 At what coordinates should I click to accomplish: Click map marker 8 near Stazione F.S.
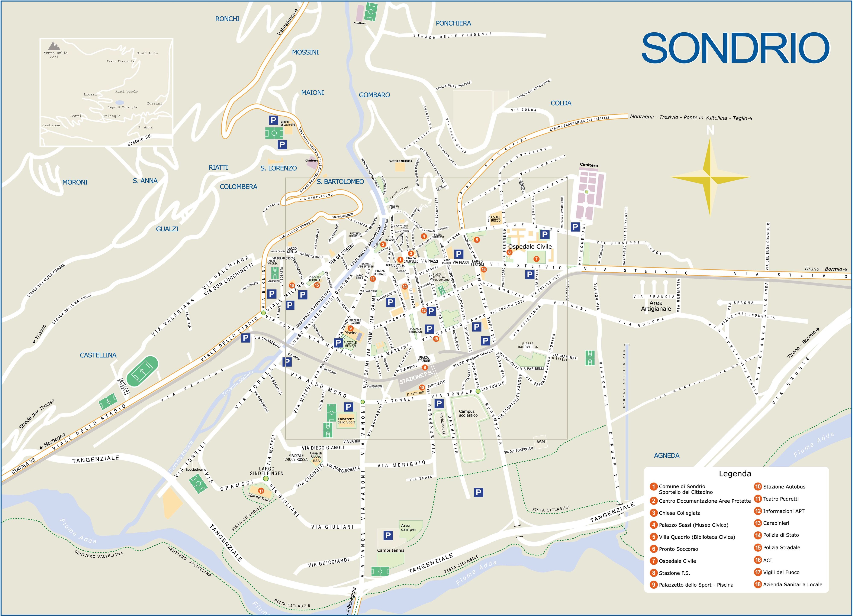click(x=425, y=367)
